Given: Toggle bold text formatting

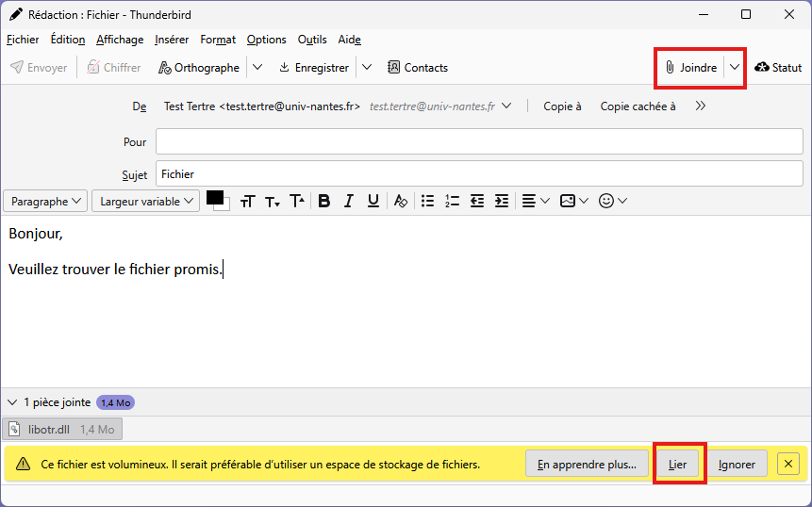Looking at the screenshot, I should (x=323, y=201).
